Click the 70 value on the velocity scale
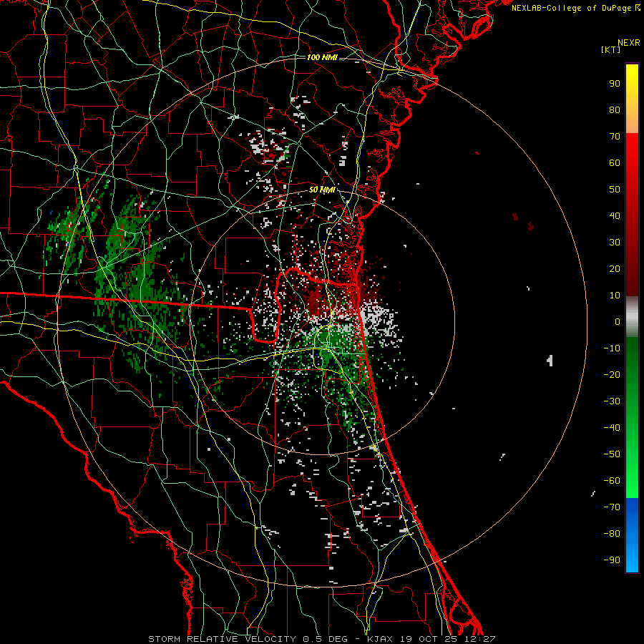This screenshot has width=644, height=644. point(615,137)
